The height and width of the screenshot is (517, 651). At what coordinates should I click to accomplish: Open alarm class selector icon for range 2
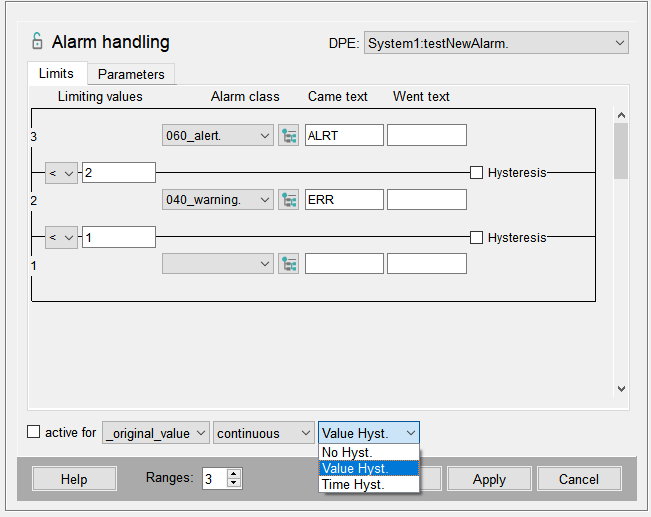[x=289, y=199]
